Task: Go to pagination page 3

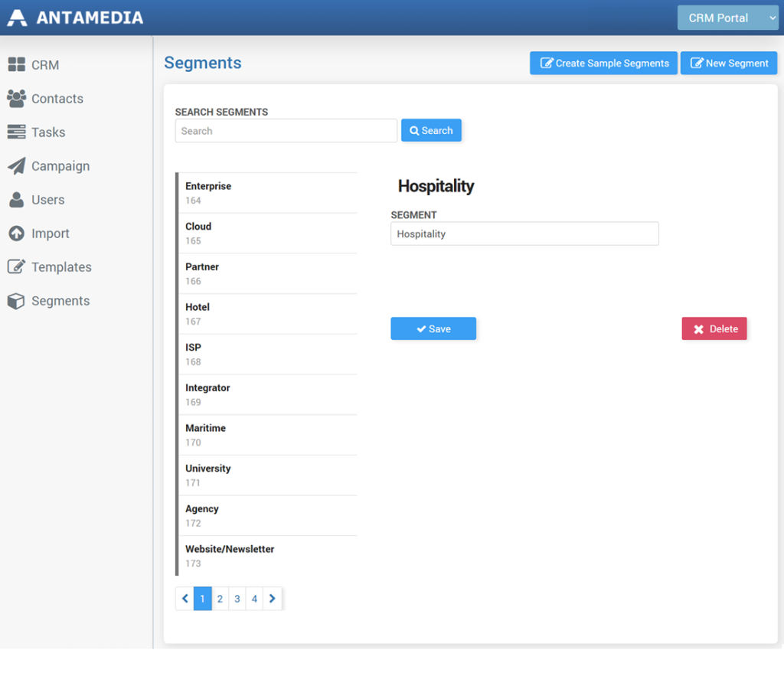Action: click(237, 599)
